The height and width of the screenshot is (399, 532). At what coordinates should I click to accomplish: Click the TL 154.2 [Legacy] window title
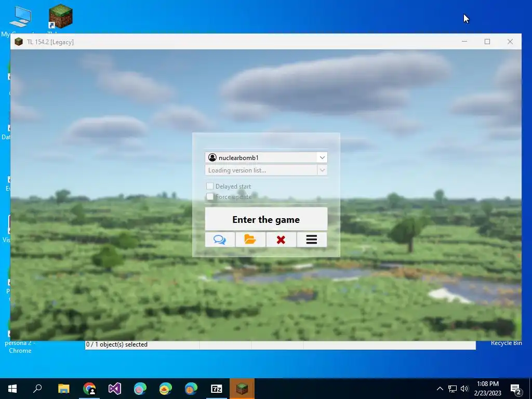click(x=50, y=42)
